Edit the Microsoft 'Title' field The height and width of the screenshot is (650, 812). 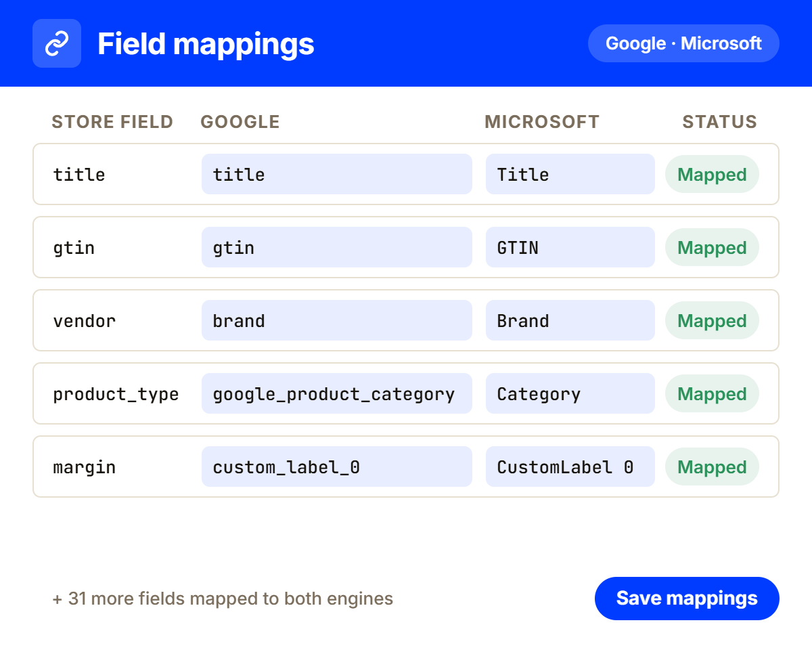(x=570, y=174)
